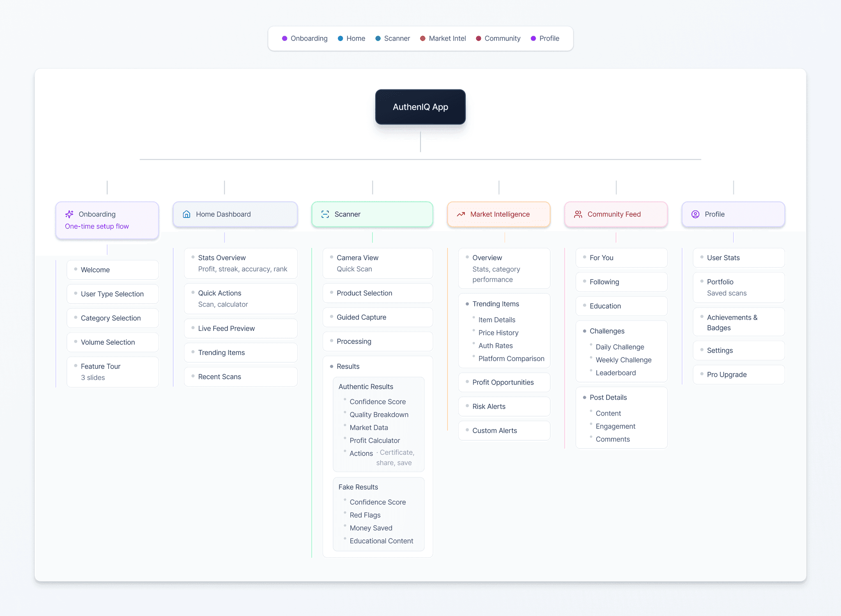
Task: Select the Guided Capture item
Action: tap(378, 318)
